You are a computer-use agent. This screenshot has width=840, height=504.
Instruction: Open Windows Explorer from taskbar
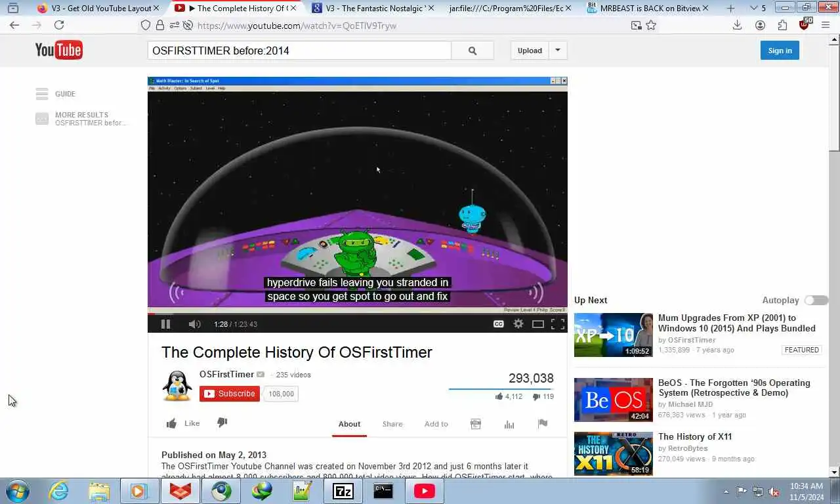point(99,491)
